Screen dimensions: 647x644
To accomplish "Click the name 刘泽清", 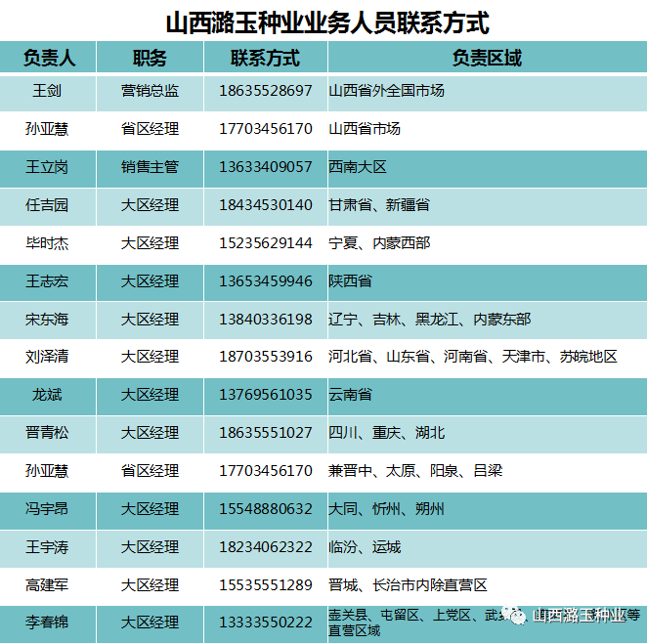I will point(47,357).
